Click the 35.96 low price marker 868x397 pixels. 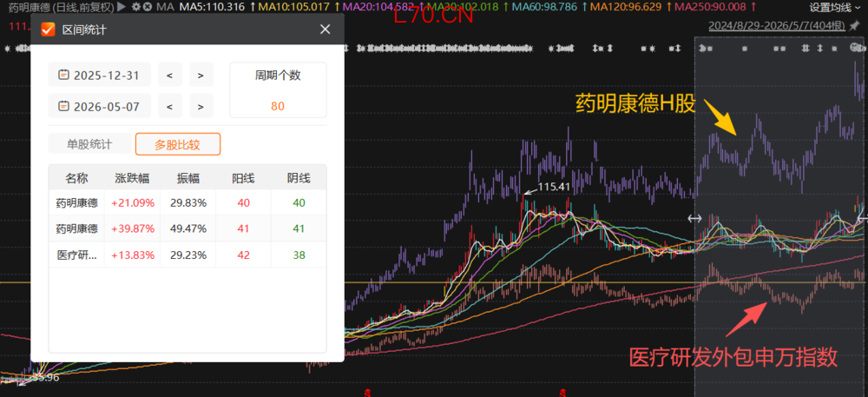point(45,378)
